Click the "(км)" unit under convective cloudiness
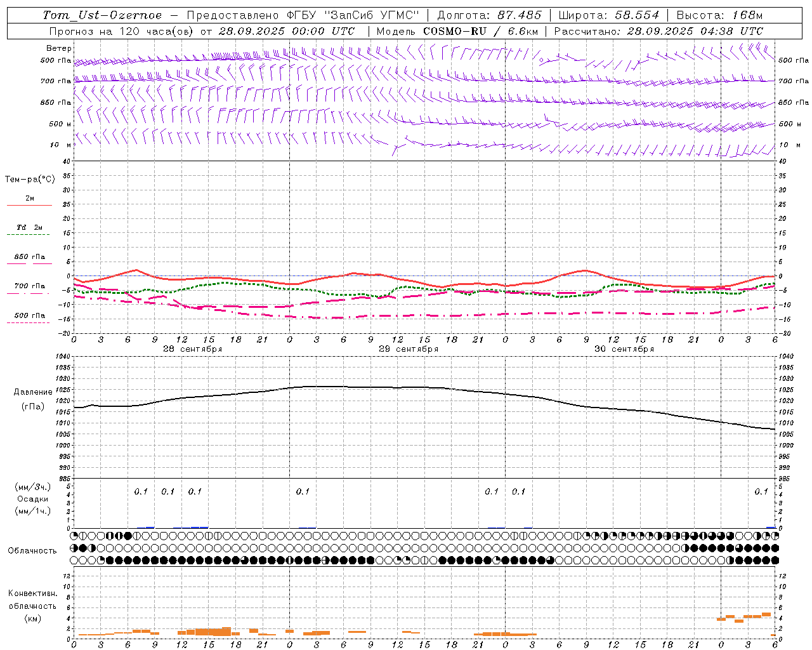This screenshot has height=650, width=812. (x=32, y=618)
